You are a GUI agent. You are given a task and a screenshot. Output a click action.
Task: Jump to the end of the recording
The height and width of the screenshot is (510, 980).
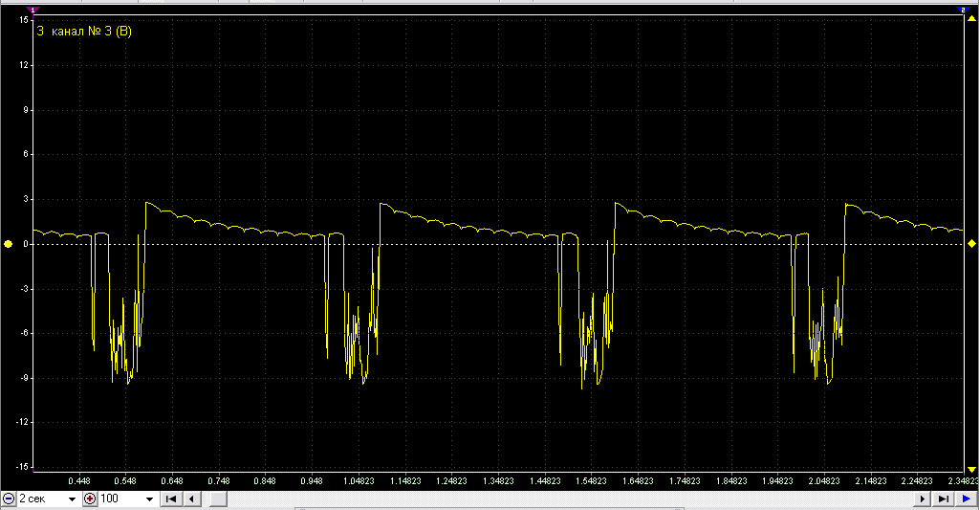tap(943, 499)
